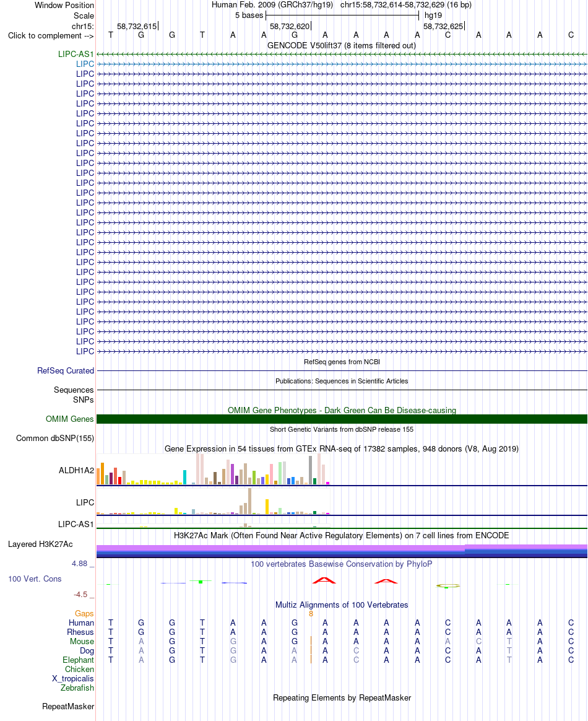Open the 'Repeating Elements by RepeatMasker' title

tap(342, 698)
